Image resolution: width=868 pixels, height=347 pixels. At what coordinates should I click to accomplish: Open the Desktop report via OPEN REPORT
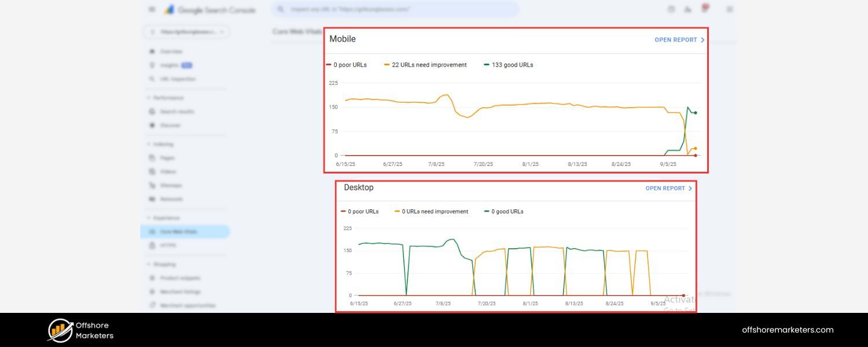pos(665,188)
